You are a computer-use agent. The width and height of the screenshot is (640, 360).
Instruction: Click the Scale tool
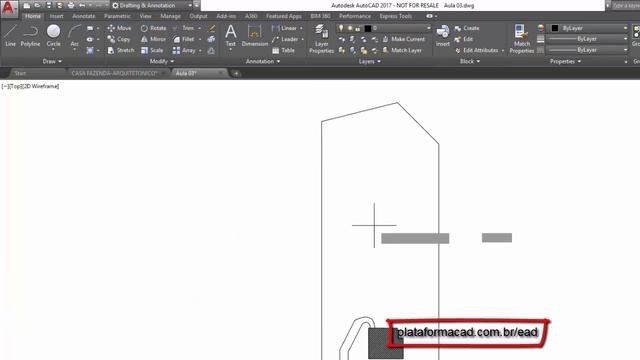[152, 50]
